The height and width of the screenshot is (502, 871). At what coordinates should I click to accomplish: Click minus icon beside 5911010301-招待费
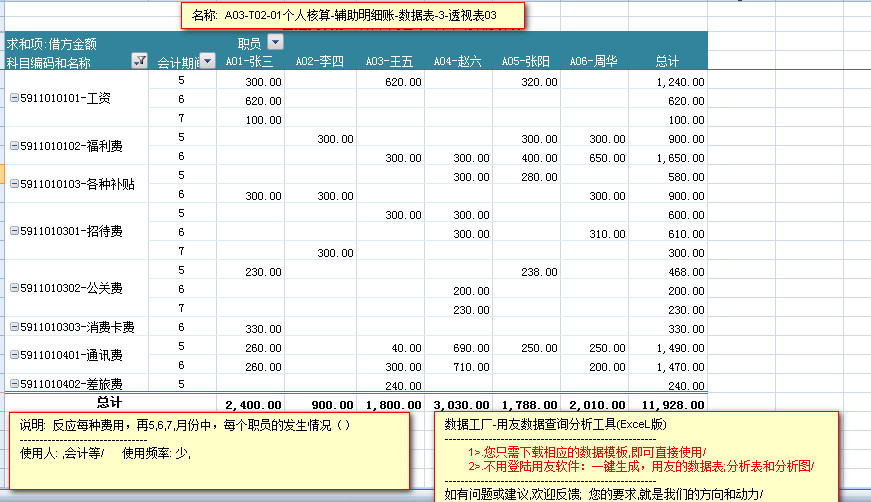14,232
